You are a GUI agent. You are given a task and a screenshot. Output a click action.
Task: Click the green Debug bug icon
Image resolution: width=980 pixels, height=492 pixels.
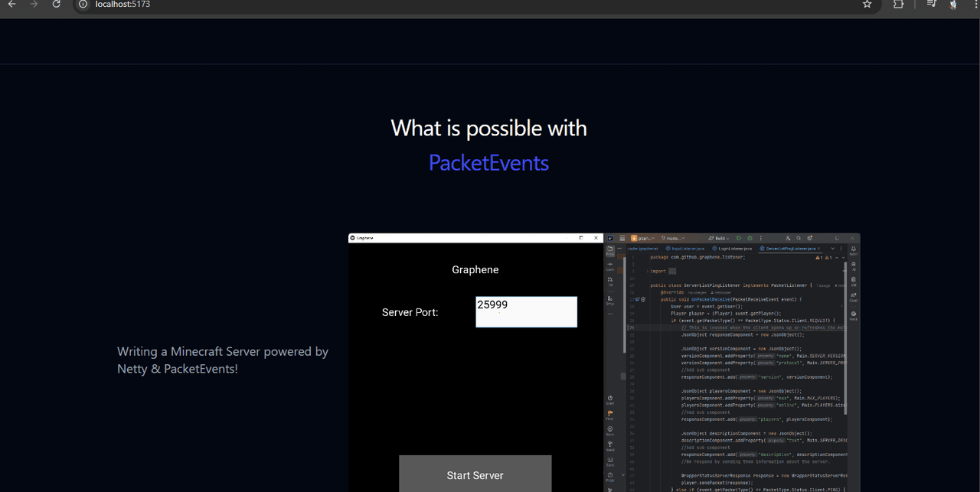click(x=750, y=238)
